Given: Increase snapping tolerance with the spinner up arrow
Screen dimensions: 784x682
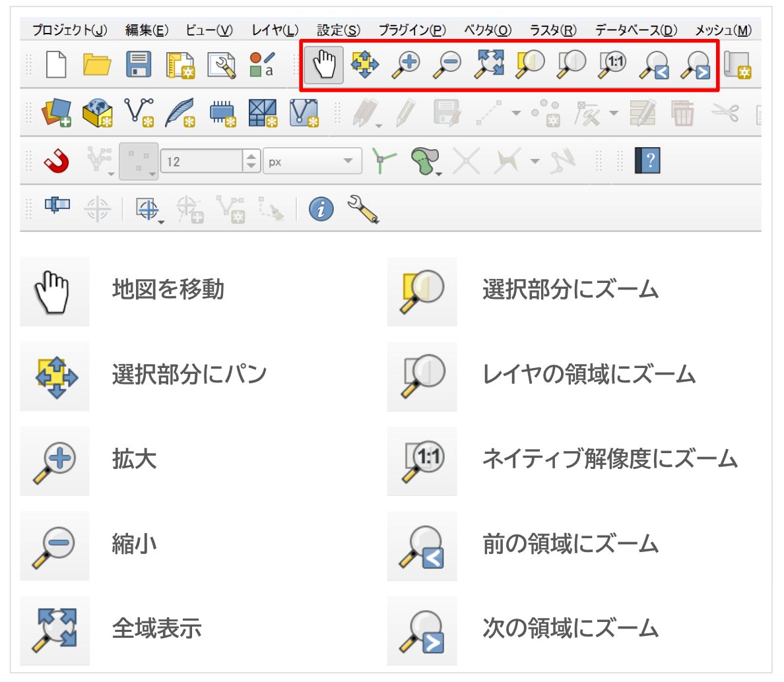Looking at the screenshot, I should 251,156.
